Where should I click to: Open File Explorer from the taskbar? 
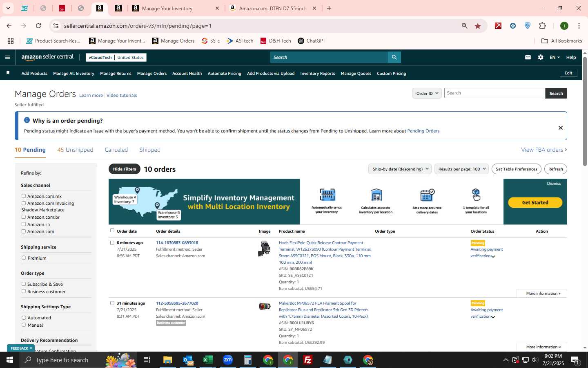coord(167,360)
